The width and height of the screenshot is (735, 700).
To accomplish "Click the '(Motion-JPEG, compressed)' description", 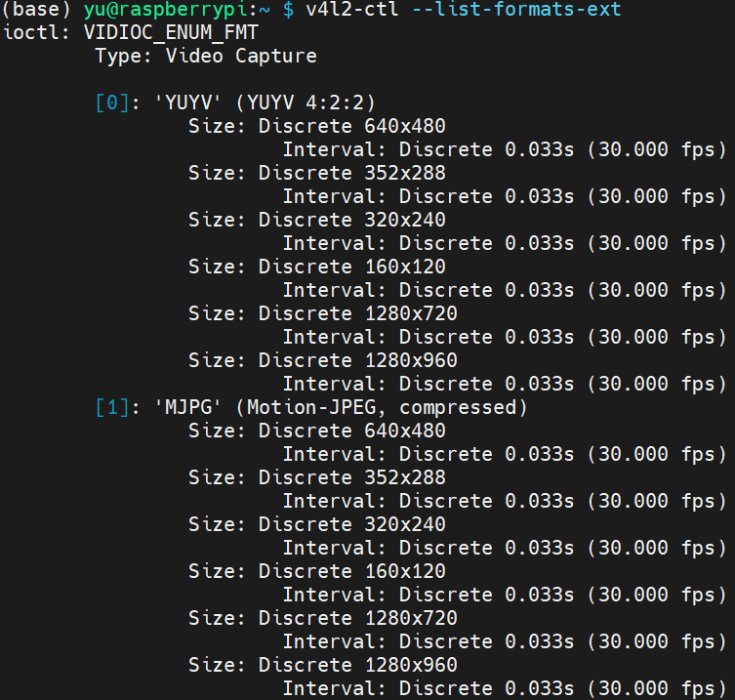I will 382,407.
